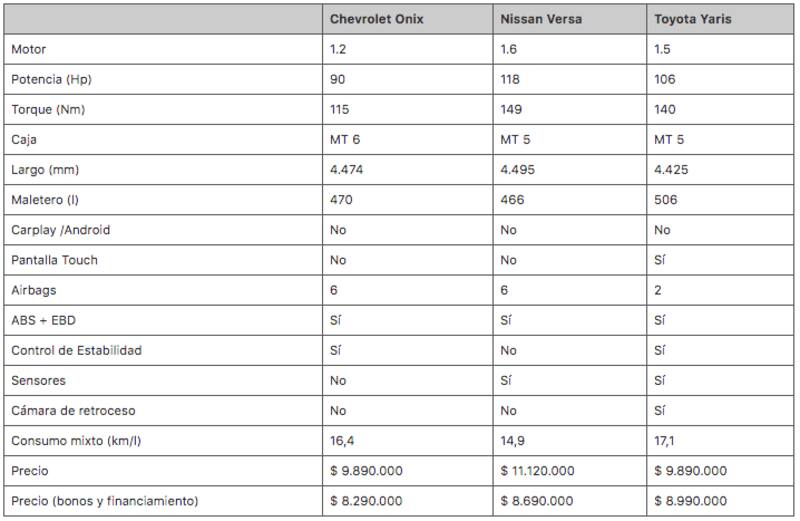Select Toyota Yaris airbags value 2
Screen dimensions: 800x521
tap(658, 290)
